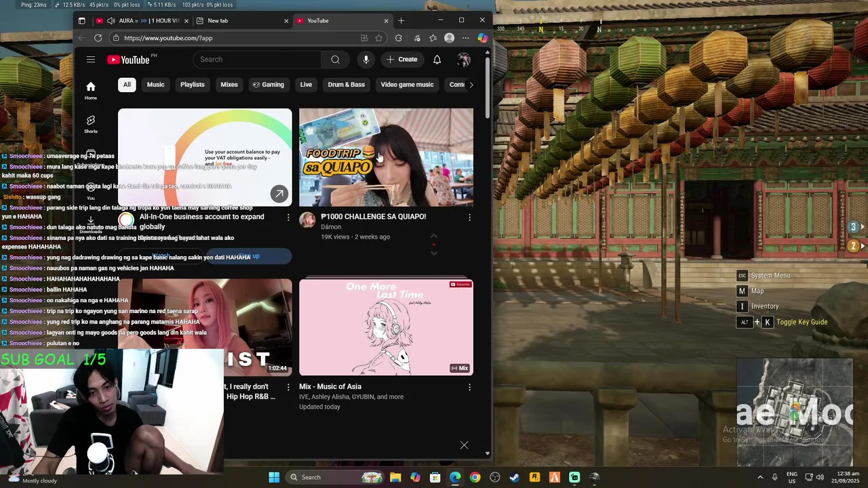Click the YouTube Create button
868x488 pixels.
402,60
